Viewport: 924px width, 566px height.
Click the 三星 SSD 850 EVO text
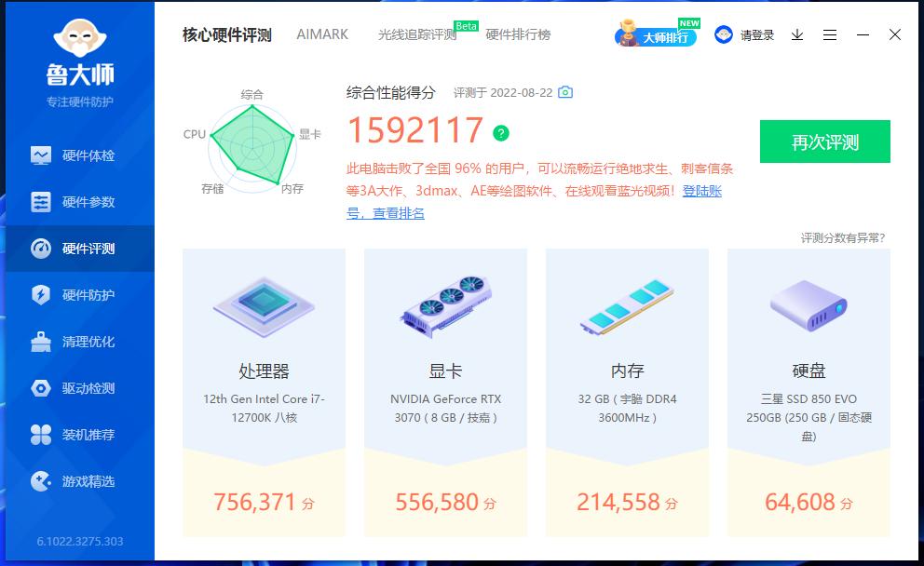coord(808,418)
